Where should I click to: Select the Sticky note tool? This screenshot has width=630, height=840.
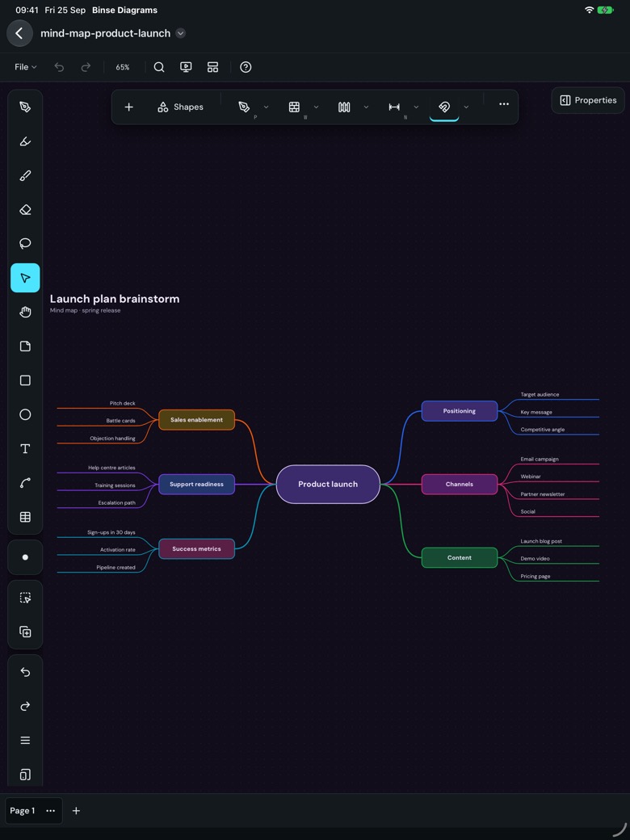(25, 346)
